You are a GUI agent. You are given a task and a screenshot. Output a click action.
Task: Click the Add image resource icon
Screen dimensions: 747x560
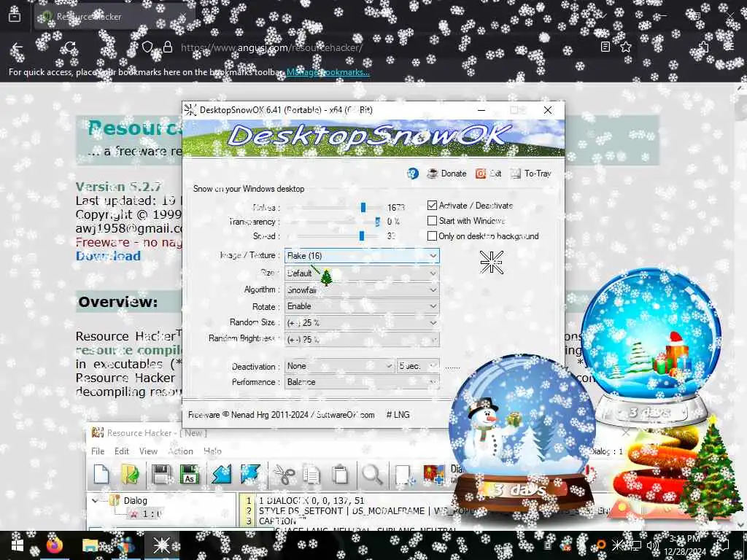click(433, 475)
